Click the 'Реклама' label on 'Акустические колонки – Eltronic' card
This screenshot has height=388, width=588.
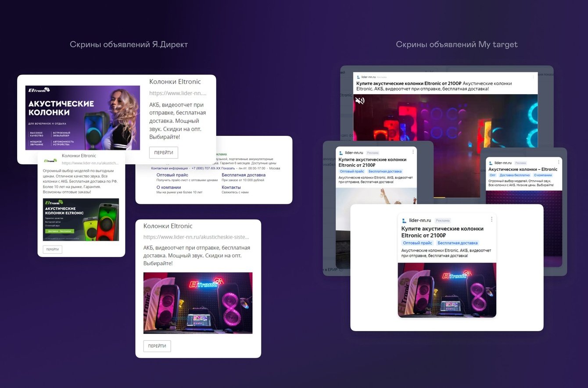(520, 163)
